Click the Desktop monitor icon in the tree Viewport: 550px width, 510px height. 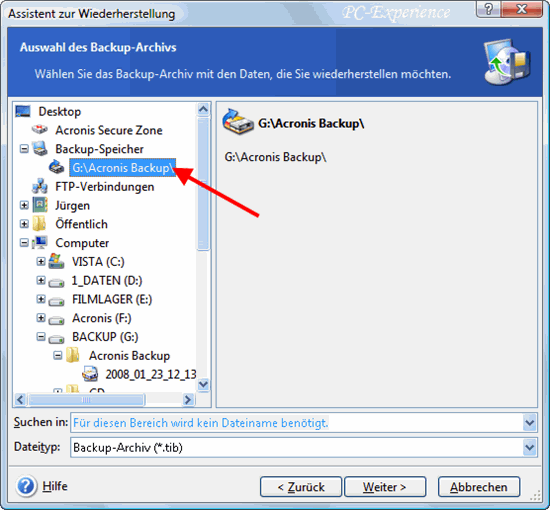pos(23,111)
